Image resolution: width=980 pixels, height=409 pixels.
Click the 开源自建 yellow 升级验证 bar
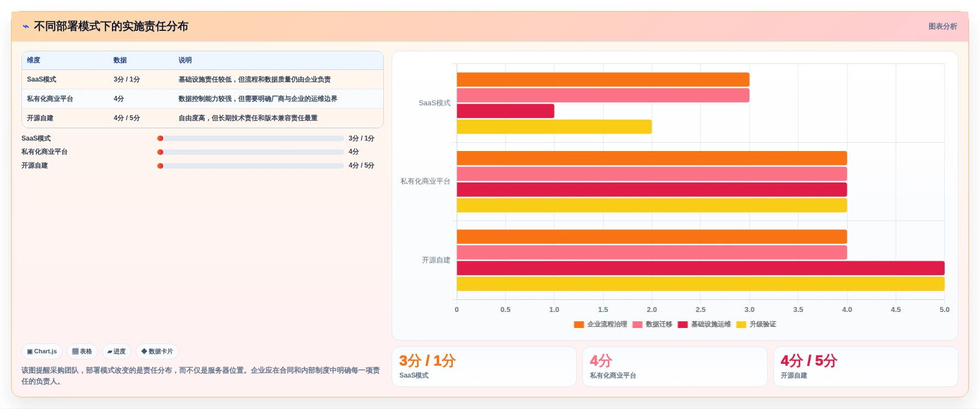coord(700,284)
